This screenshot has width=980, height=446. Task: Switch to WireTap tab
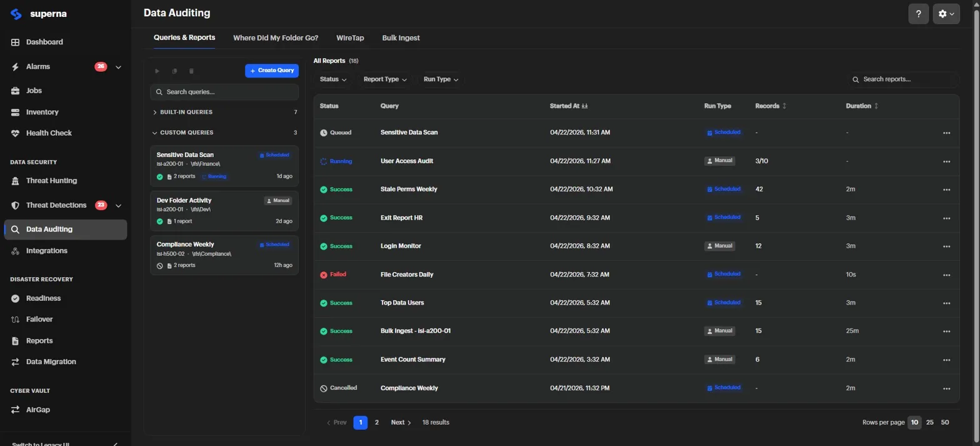(350, 38)
